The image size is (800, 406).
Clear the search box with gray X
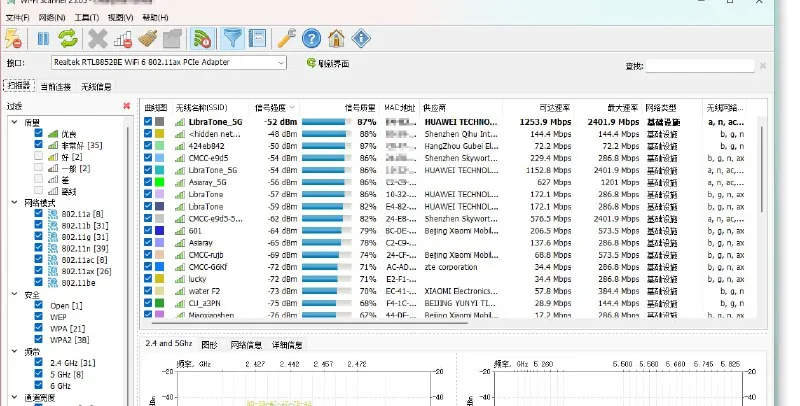click(763, 66)
